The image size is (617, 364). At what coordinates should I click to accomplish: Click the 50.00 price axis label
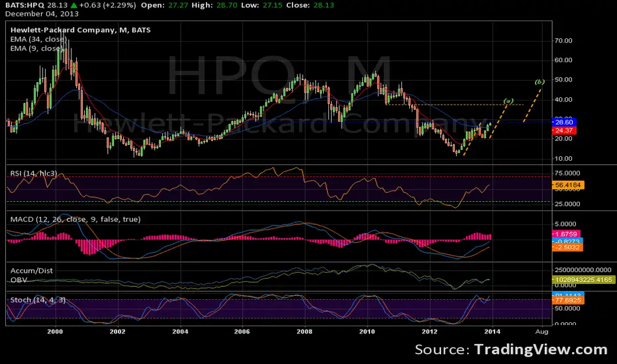[x=563, y=79]
